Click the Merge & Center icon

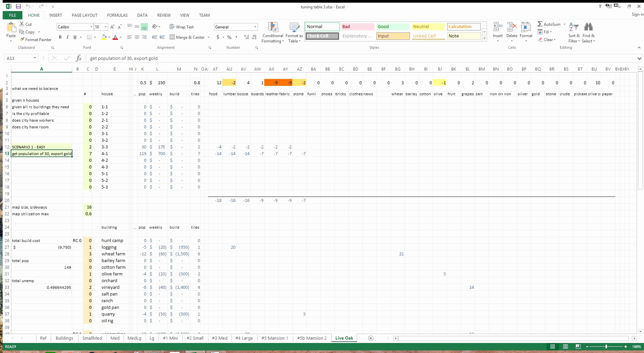[172, 37]
